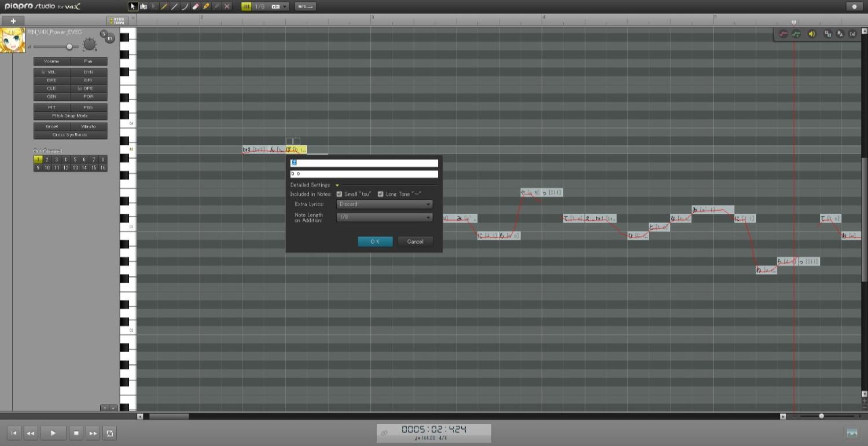Screen dimensions: 868x446
Task: Choose the eraser tool in toolbar
Action: [x=196, y=6]
